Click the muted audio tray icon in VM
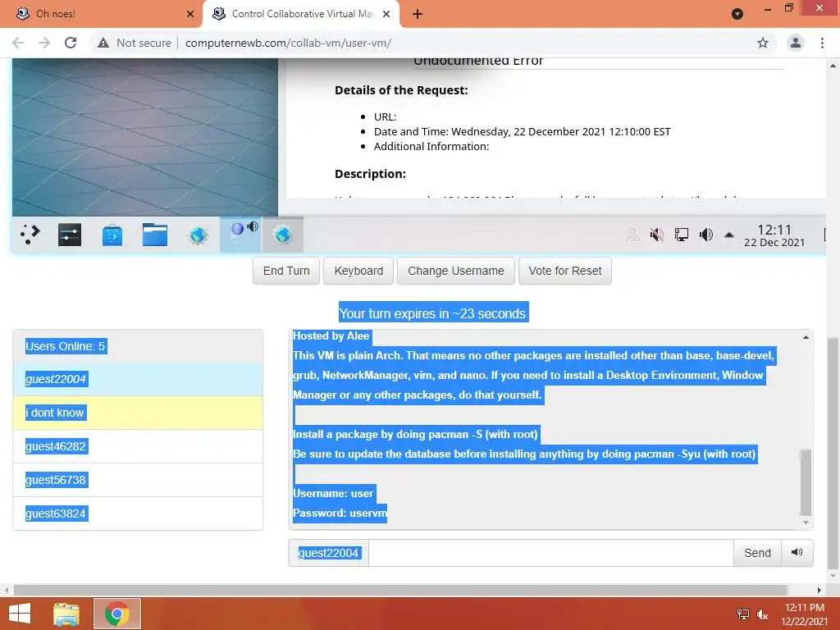840x630 pixels. 657,234
